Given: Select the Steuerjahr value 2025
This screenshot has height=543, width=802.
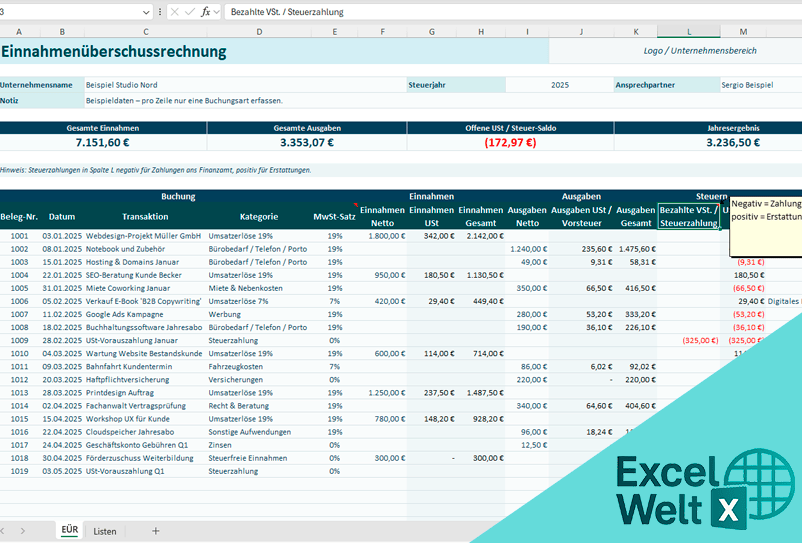Looking at the screenshot, I should [x=560, y=85].
